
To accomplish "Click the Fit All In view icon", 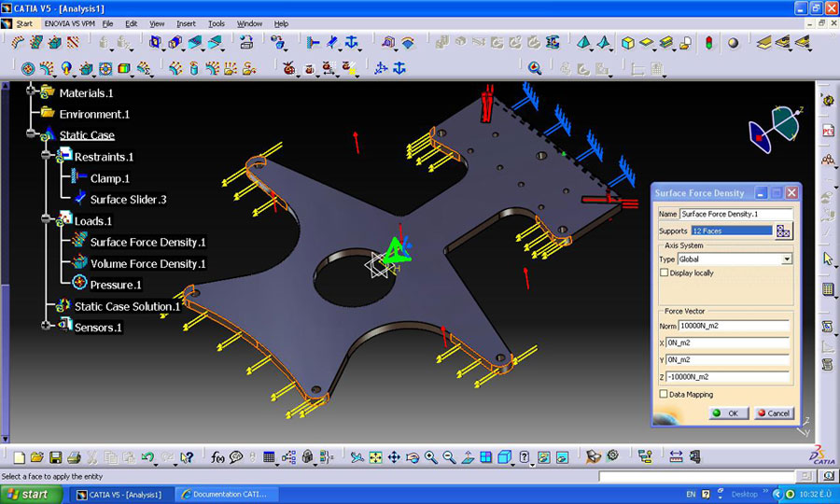I will [375, 457].
